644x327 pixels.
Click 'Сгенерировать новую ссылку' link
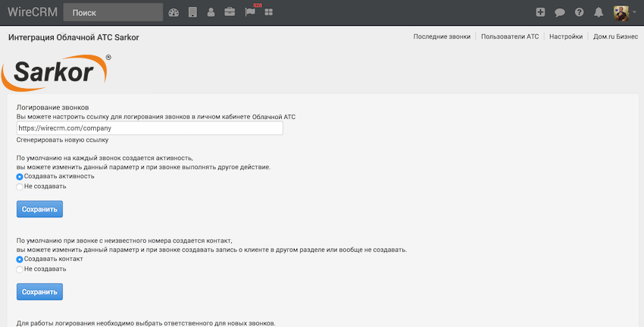point(62,140)
